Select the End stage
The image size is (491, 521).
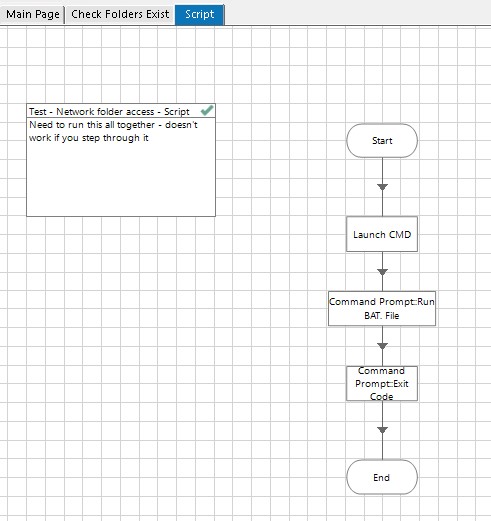pyautogui.click(x=382, y=477)
